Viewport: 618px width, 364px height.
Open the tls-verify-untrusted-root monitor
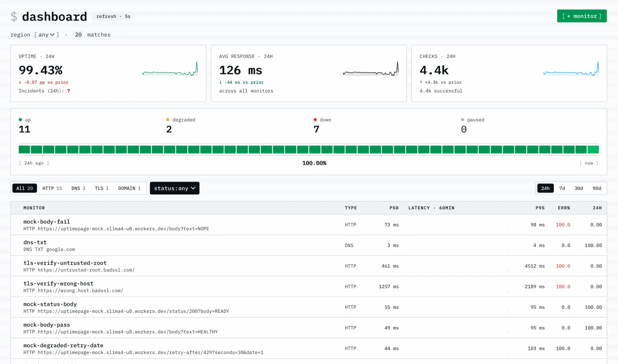pyautogui.click(x=309, y=266)
